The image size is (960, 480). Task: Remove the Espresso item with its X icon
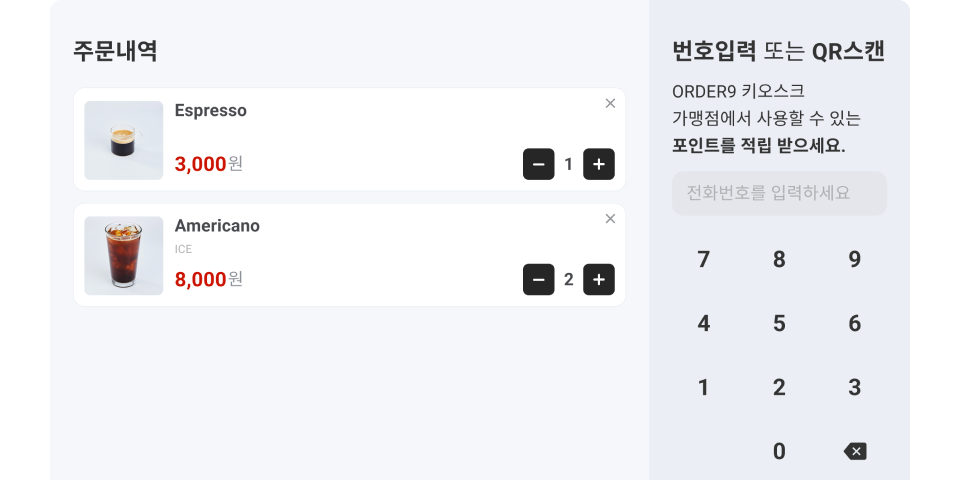pos(610,103)
